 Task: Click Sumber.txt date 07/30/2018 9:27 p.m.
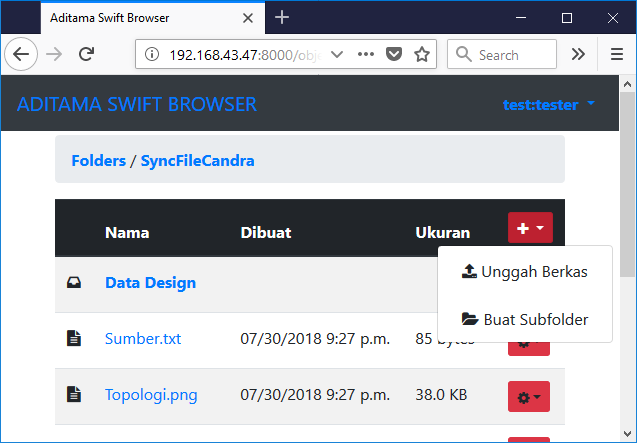click(315, 339)
